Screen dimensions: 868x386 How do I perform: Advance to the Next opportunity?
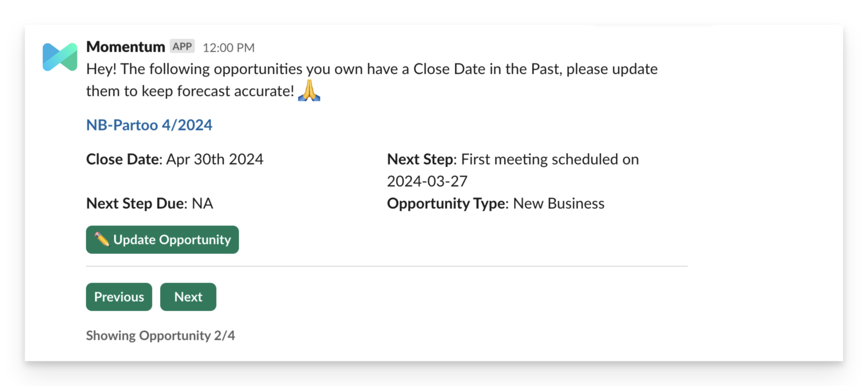[x=188, y=297]
